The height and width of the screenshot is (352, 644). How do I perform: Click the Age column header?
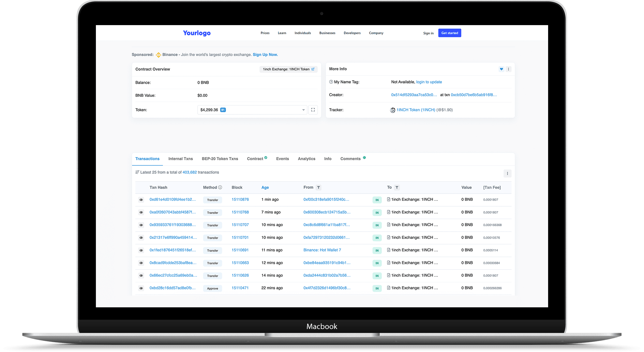(x=265, y=187)
